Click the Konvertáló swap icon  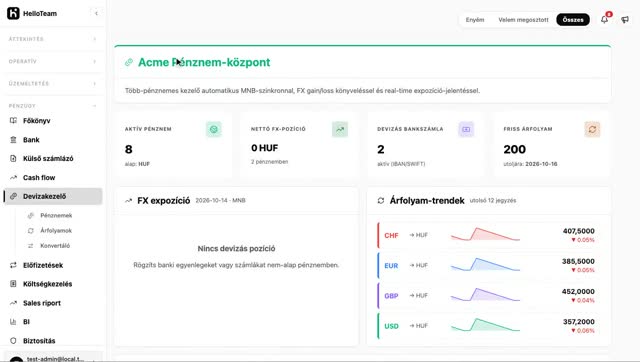click(x=31, y=246)
